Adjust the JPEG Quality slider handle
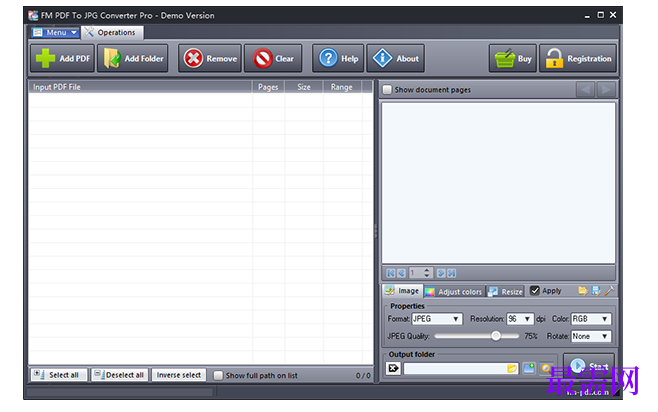The width and height of the screenshot is (658, 412). coord(496,336)
